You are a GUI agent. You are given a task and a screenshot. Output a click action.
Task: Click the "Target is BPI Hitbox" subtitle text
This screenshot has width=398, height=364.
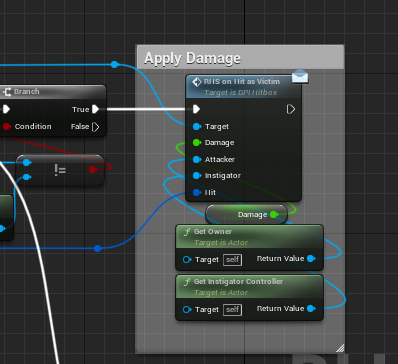click(x=241, y=92)
